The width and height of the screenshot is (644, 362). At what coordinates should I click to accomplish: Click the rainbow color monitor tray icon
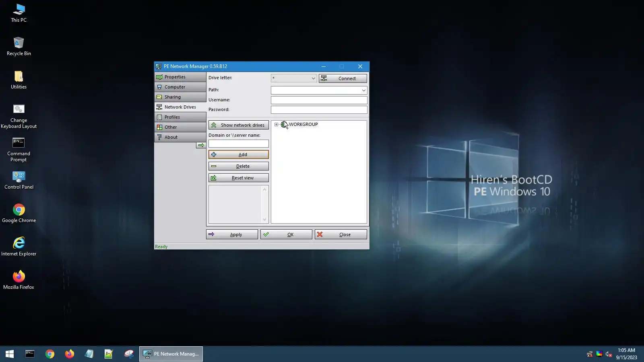pyautogui.click(x=599, y=354)
